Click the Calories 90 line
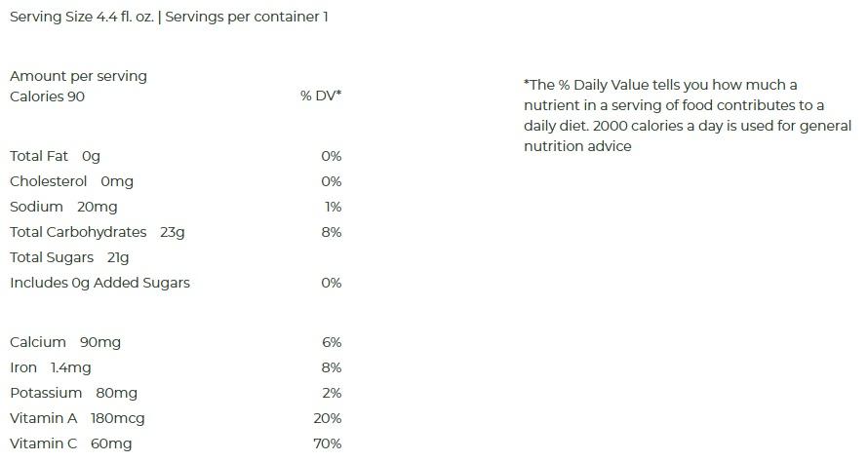 [47, 96]
